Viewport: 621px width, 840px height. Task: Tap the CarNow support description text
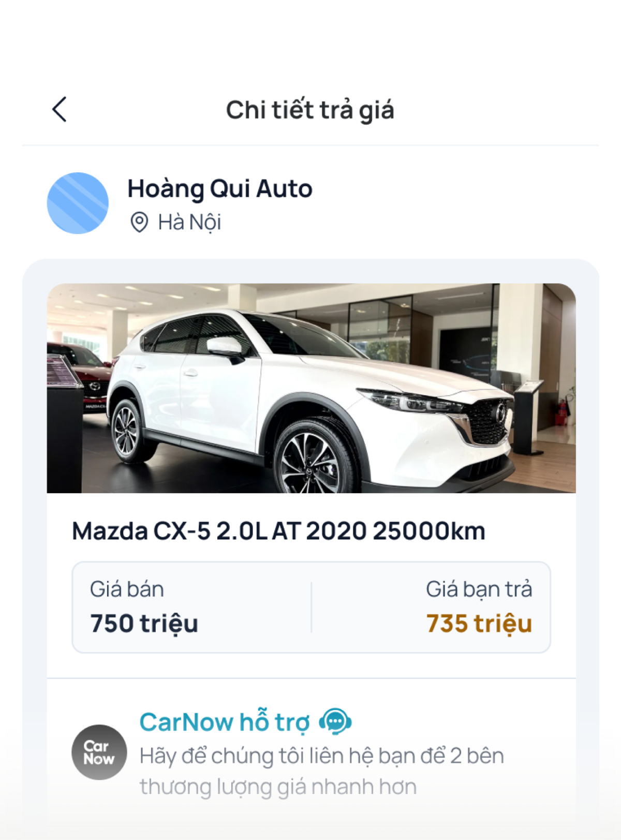(321, 771)
